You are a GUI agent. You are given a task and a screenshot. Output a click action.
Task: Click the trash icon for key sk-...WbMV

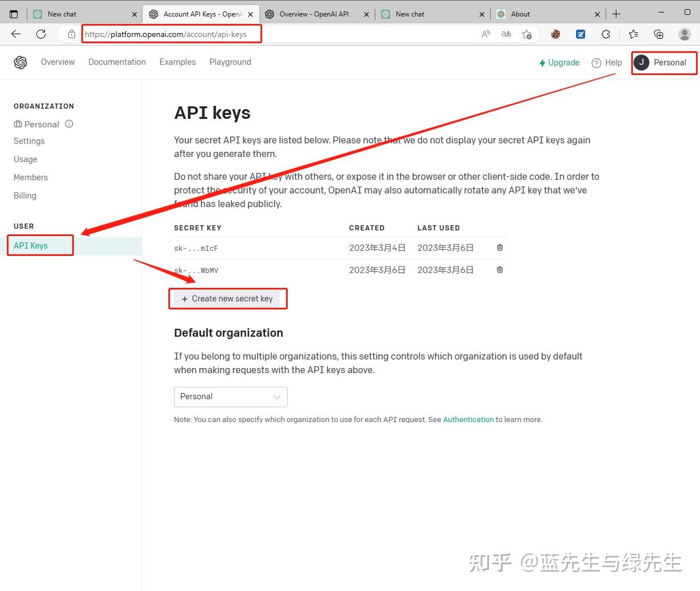pyautogui.click(x=500, y=270)
